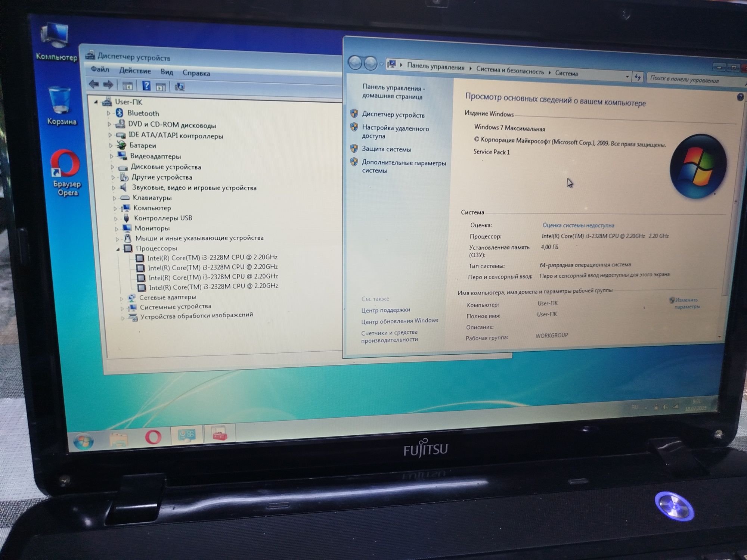The image size is (747, 560).
Task: Open Счетчики и средства производительности link
Action: [x=389, y=336]
